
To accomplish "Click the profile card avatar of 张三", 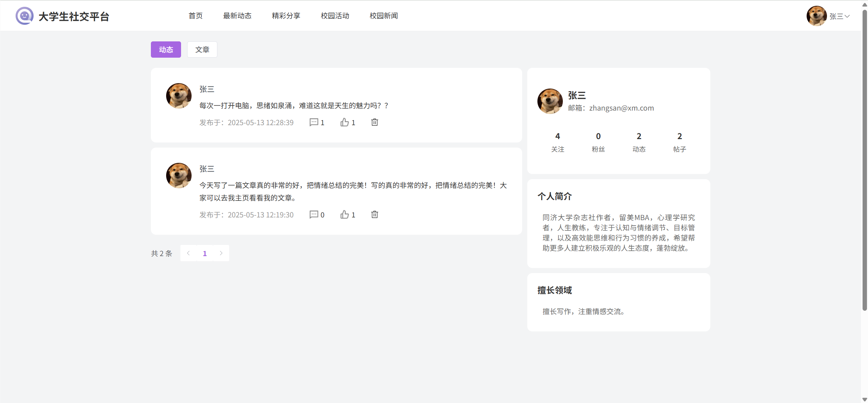I will pos(550,101).
